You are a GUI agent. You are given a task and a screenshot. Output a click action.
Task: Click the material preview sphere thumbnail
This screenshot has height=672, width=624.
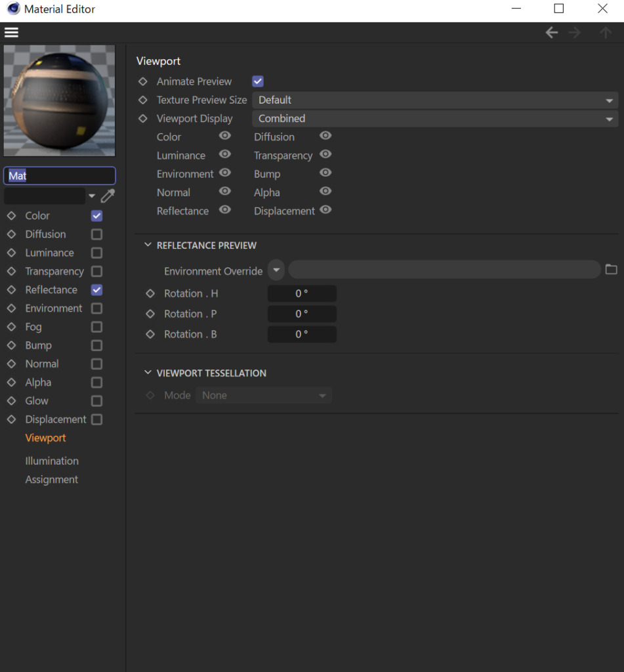click(x=60, y=100)
